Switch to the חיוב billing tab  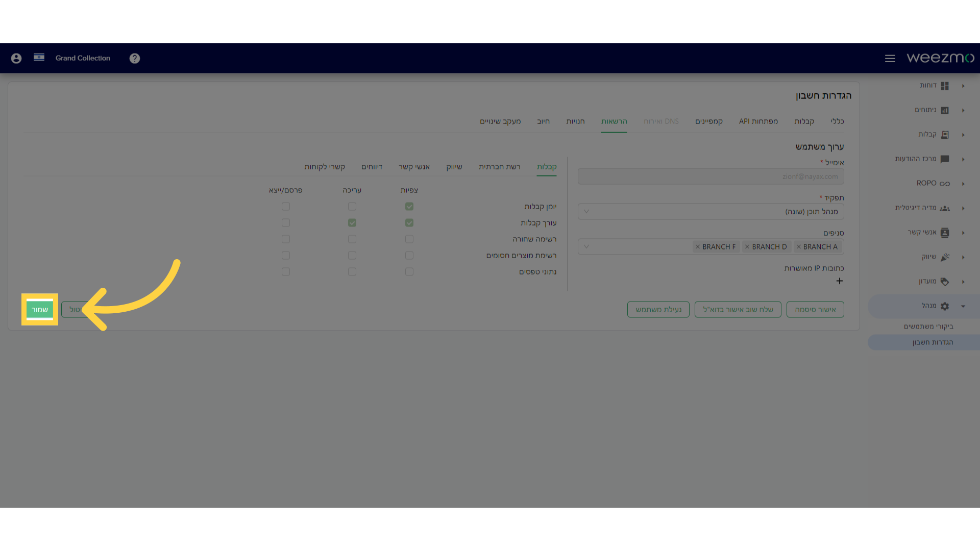[544, 121]
